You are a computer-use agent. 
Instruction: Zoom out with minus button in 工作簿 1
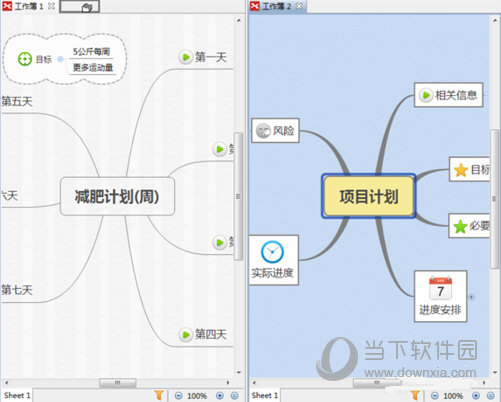pyautogui.click(x=179, y=396)
